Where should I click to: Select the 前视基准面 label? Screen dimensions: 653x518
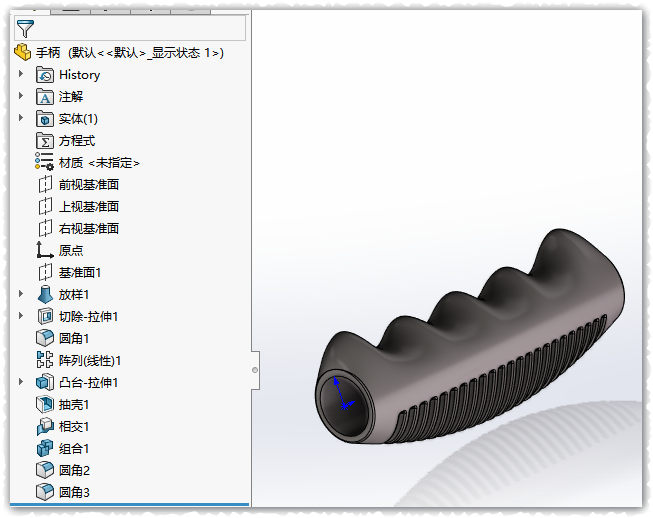(x=89, y=184)
